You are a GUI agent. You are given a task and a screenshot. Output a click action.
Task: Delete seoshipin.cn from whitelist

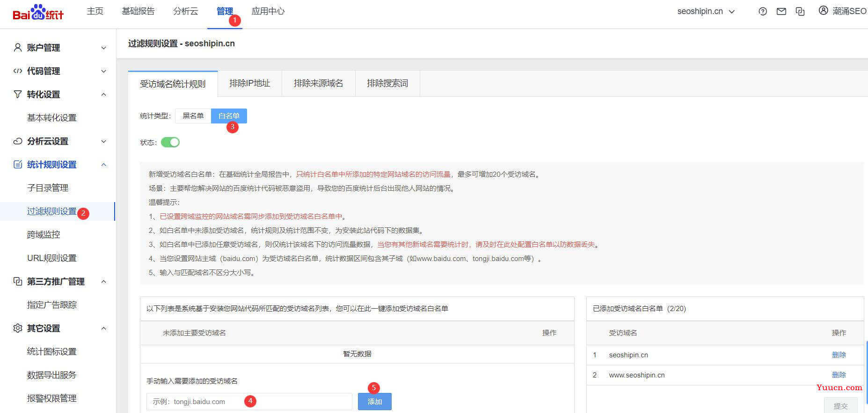[x=839, y=355]
